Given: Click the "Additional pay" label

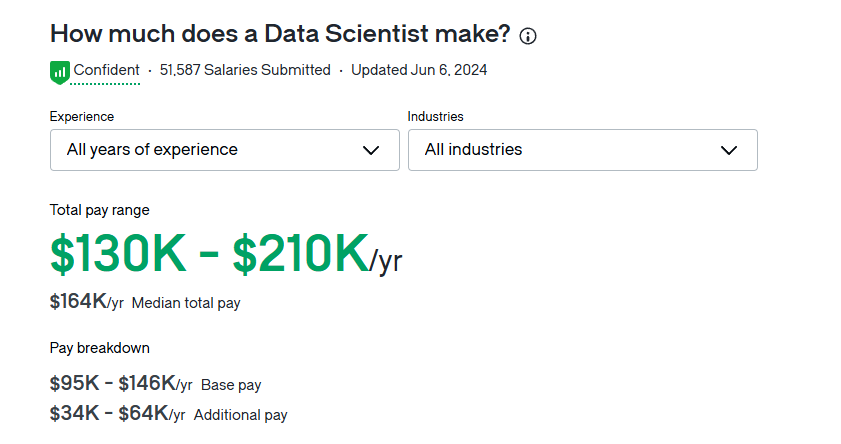Looking at the screenshot, I should tap(240, 414).
